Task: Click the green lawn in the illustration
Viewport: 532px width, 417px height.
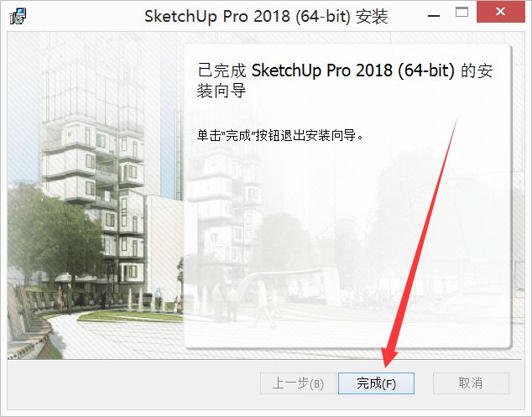Action: click(133, 316)
